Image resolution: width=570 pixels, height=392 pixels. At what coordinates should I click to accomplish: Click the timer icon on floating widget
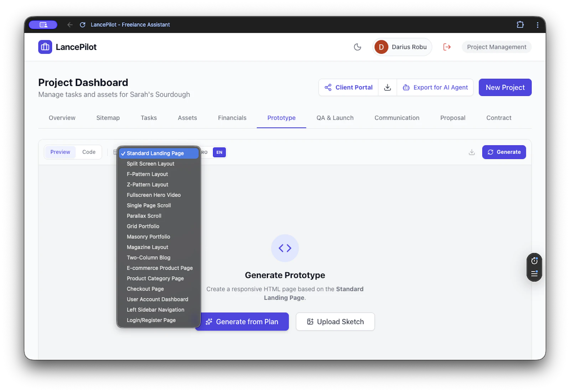pos(534,261)
